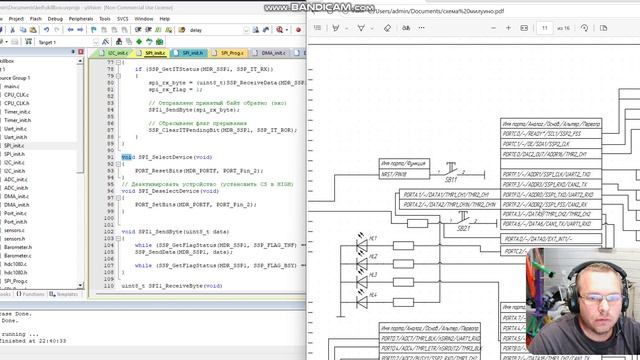This screenshot has height=360, width=640.
Task: Select ADC_init.c in project tree
Action: 16,179
